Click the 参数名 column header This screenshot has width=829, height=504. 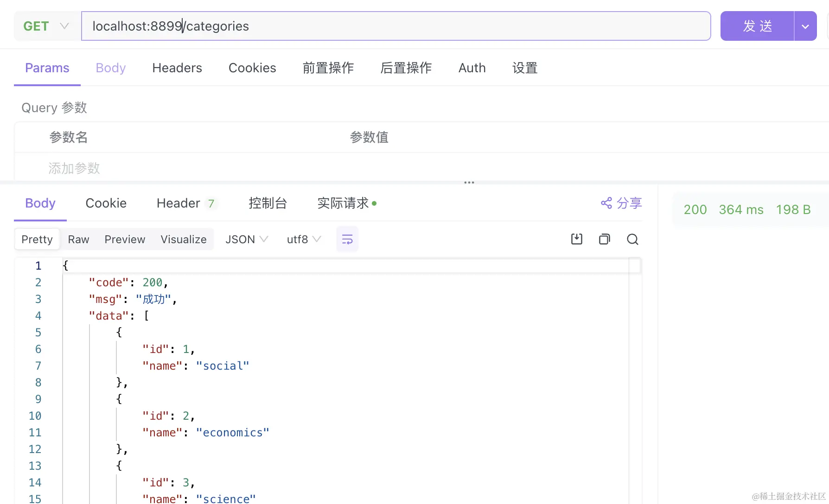coord(69,137)
